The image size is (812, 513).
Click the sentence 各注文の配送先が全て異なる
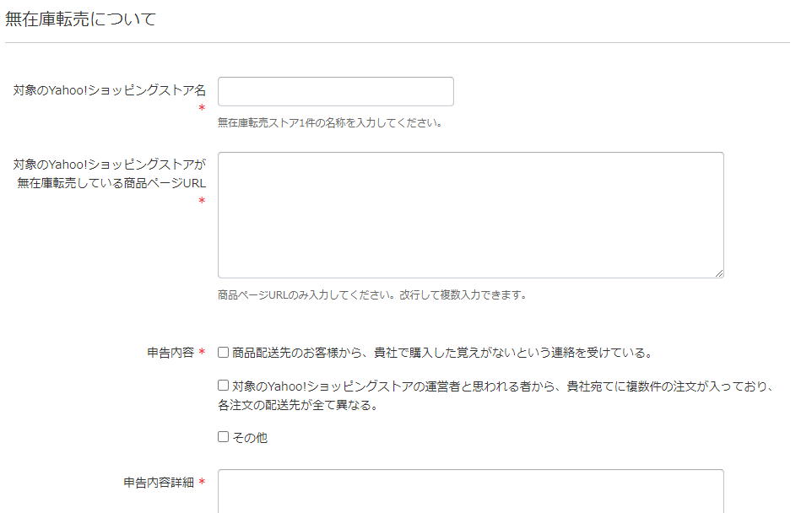298,405
